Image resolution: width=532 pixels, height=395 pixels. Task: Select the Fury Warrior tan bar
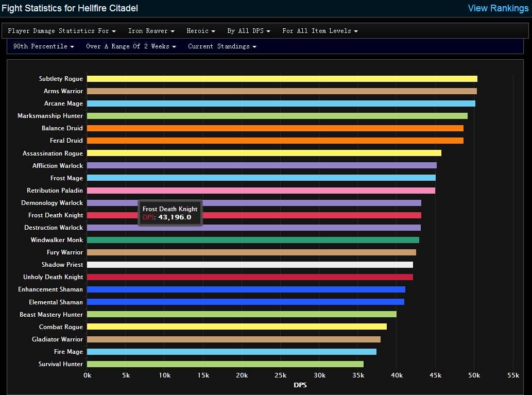[x=251, y=252]
